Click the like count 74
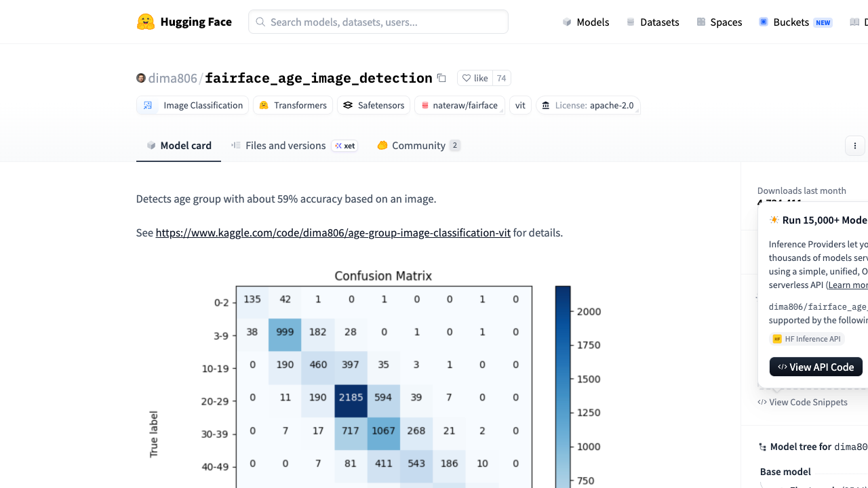 point(502,78)
